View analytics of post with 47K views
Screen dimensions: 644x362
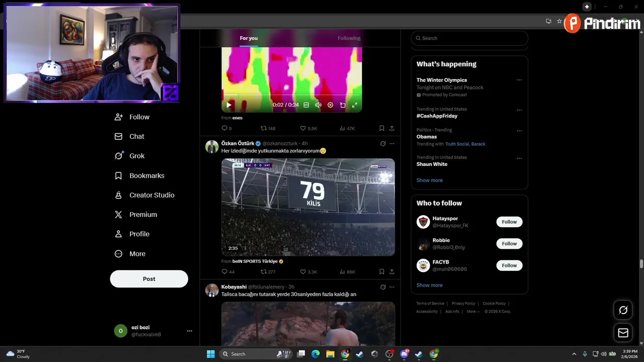[347, 128]
